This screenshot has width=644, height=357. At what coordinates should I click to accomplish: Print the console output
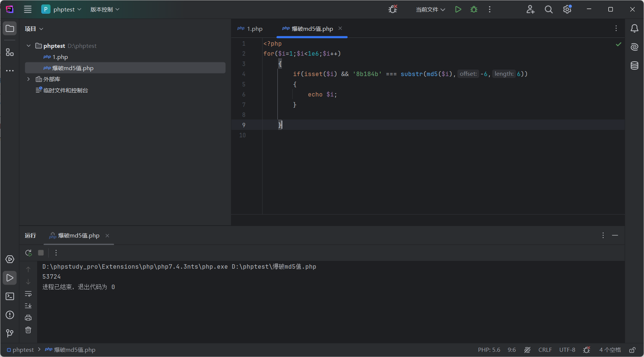point(28,318)
